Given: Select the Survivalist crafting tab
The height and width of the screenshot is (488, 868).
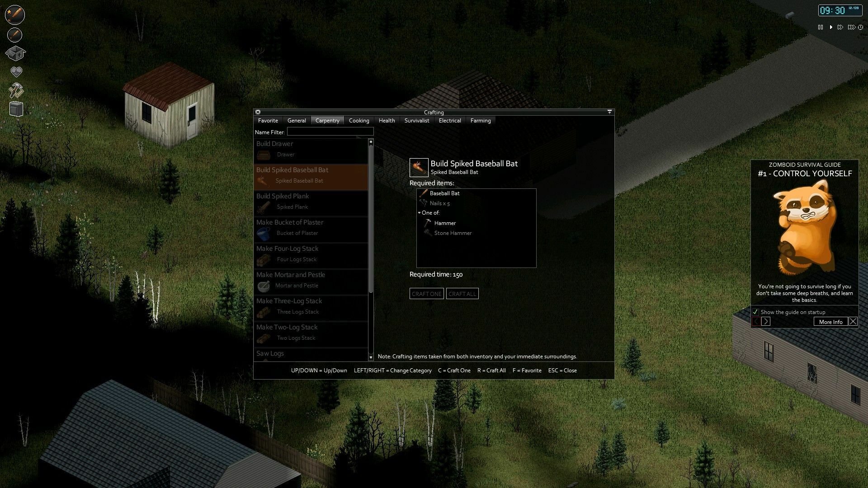Looking at the screenshot, I should click(x=417, y=120).
